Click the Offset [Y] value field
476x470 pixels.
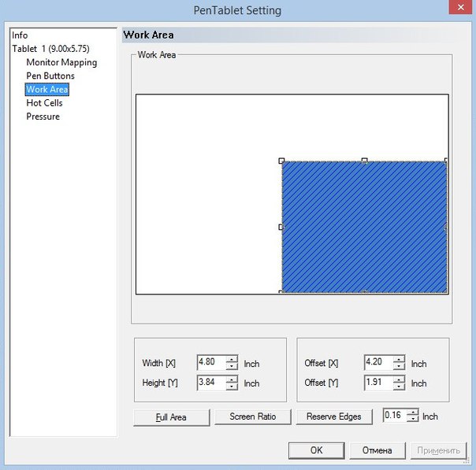coord(378,382)
